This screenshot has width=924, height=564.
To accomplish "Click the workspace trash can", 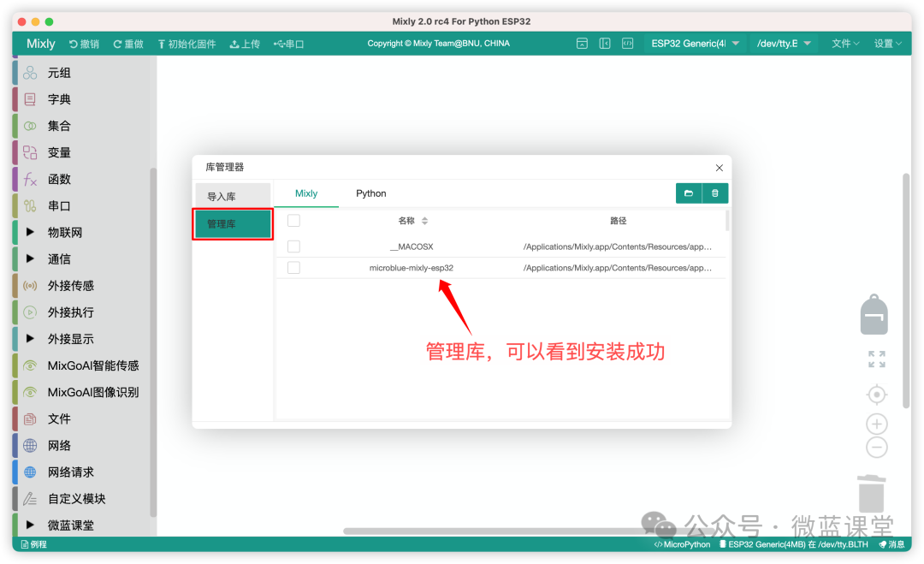I will 872,494.
